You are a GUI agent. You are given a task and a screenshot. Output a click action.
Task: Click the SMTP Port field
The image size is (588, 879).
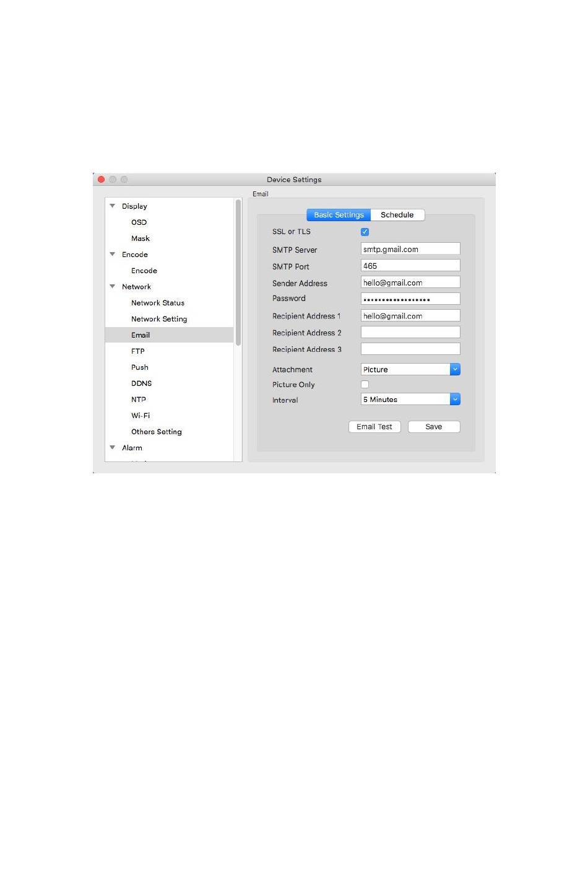click(x=410, y=266)
